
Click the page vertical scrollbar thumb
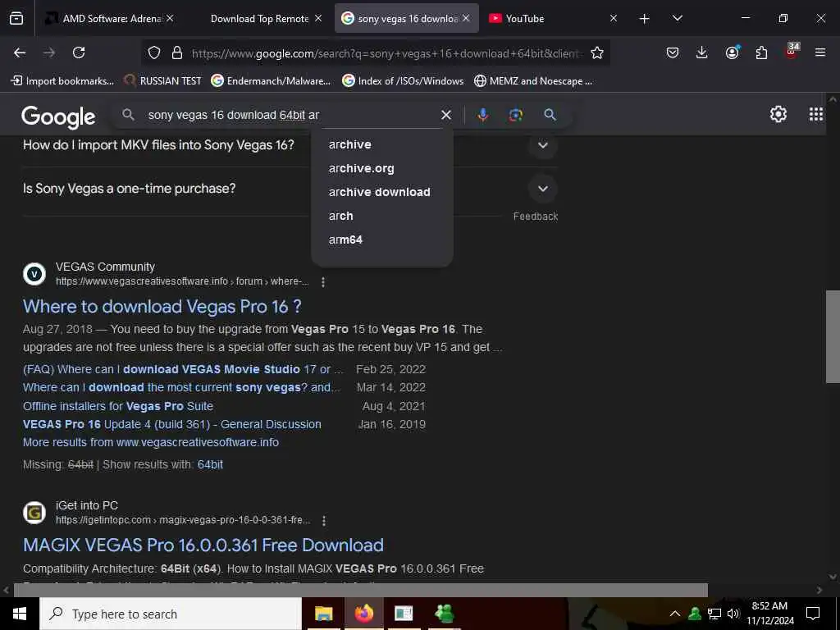(x=833, y=336)
